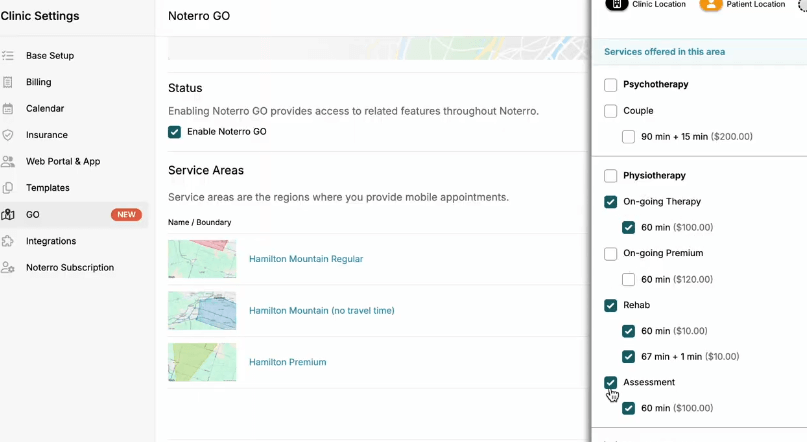Click the GO map icon
Screen dimensions: 807x442
8,215
